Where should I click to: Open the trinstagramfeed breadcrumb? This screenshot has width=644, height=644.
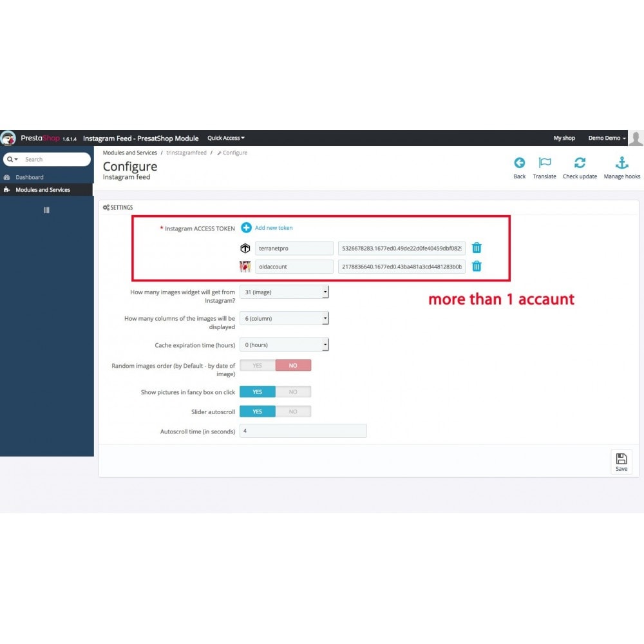point(186,153)
